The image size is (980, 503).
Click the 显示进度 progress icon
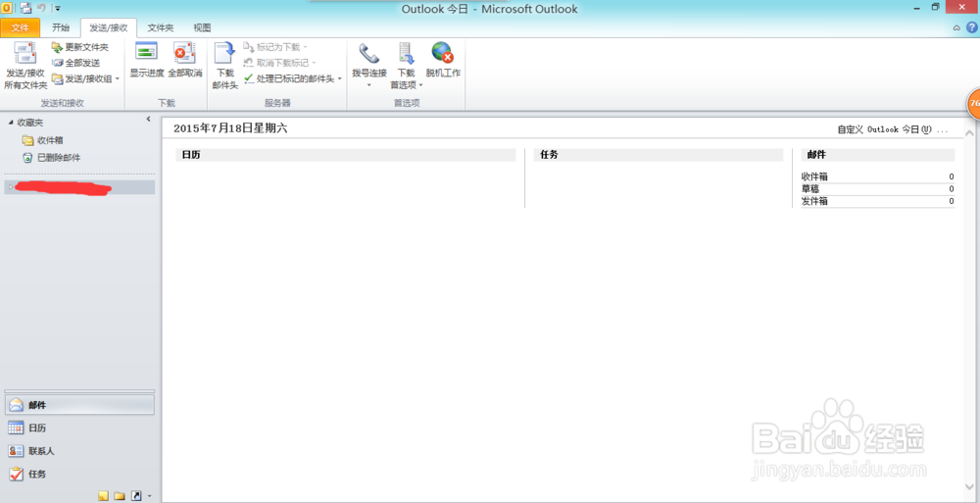(x=146, y=52)
